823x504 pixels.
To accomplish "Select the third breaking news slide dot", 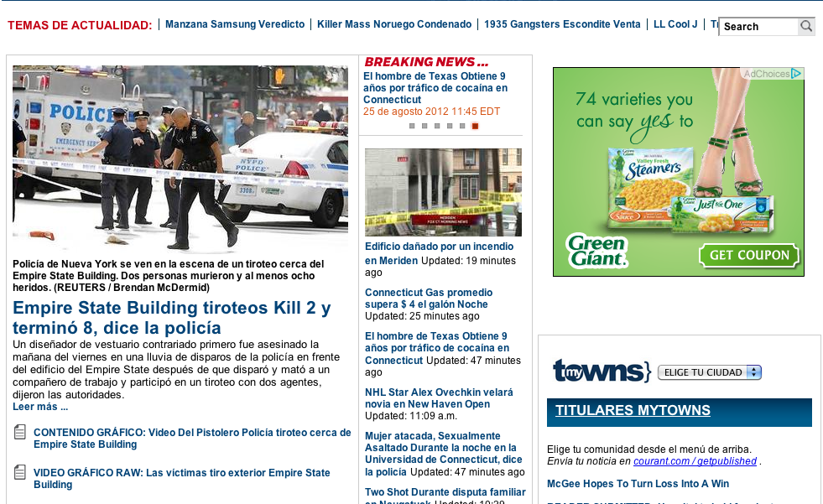I will coord(437,126).
